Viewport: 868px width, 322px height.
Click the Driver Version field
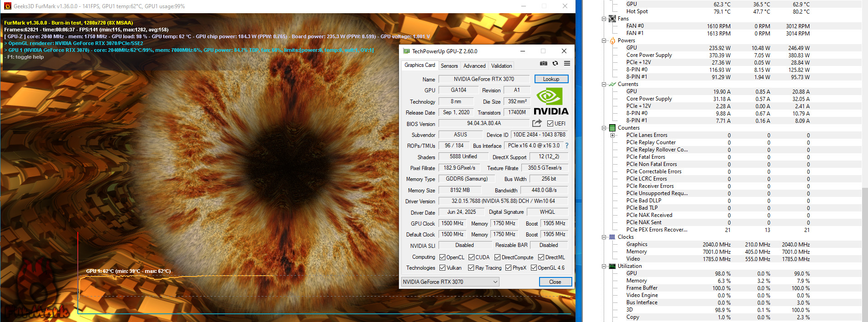[503, 201]
